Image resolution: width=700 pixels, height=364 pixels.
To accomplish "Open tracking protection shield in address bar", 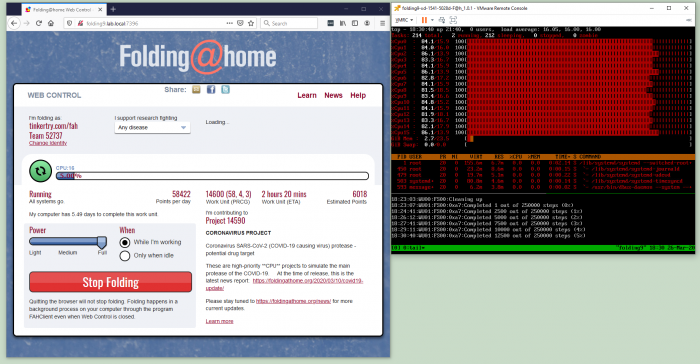I will pos(69,23).
